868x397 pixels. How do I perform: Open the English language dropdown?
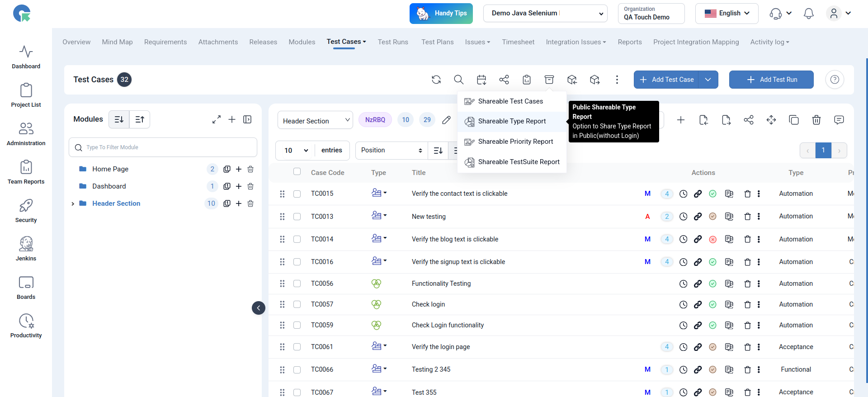click(x=727, y=14)
